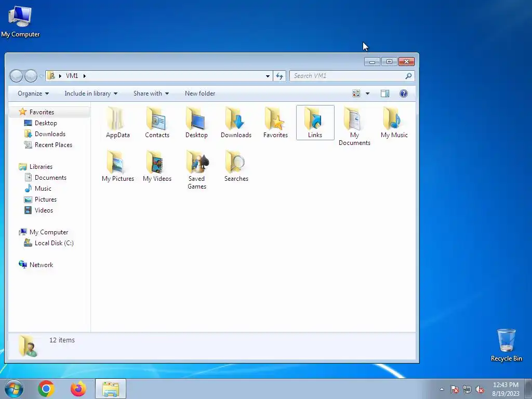Open Include in library menu
The height and width of the screenshot is (399, 532).
91,94
